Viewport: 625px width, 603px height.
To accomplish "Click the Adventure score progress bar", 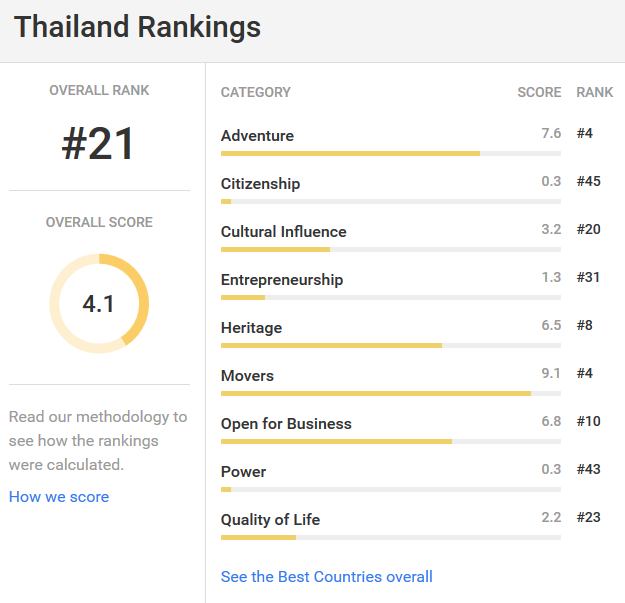I will click(x=391, y=153).
